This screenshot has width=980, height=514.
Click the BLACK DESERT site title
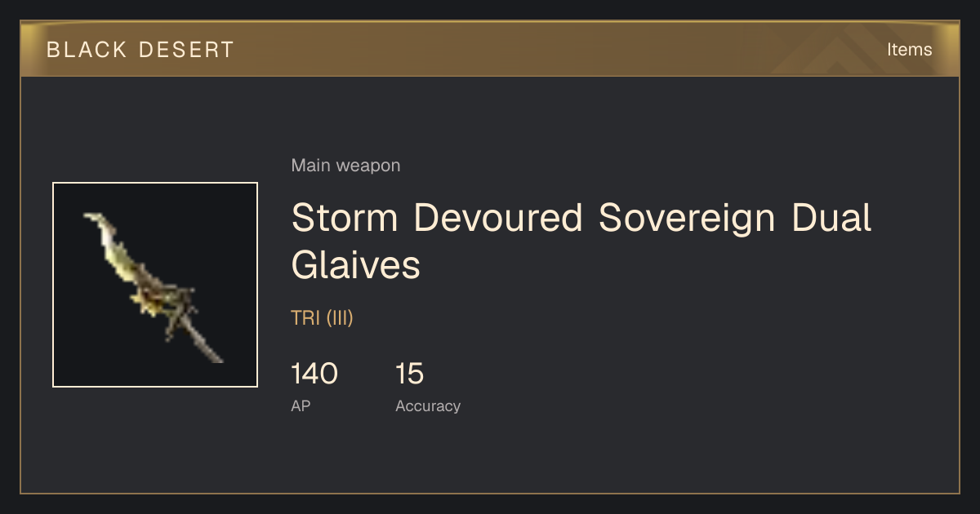[140, 50]
